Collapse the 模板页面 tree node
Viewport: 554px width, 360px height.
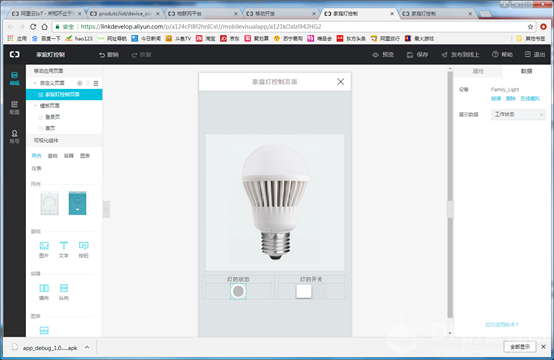point(35,106)
